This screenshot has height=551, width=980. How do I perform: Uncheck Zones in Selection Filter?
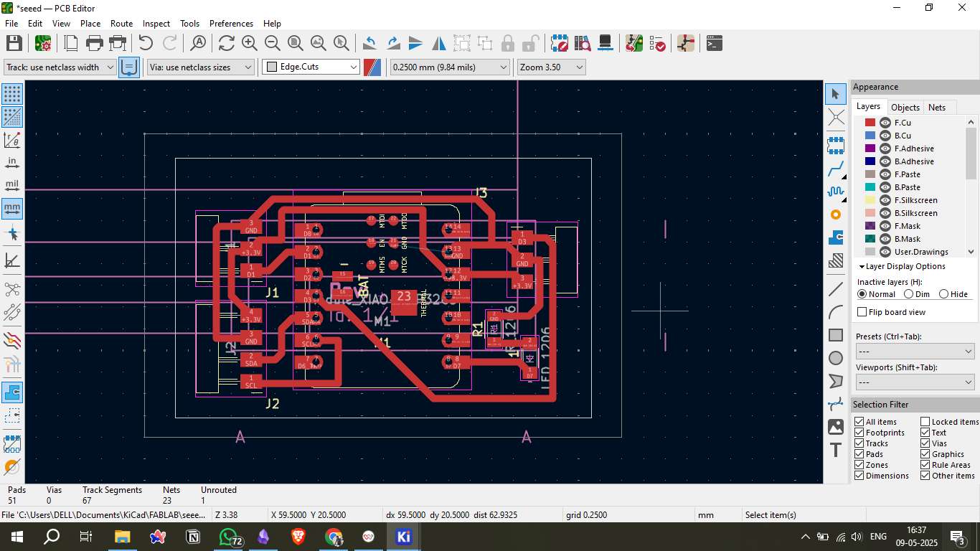pos(859,465)
